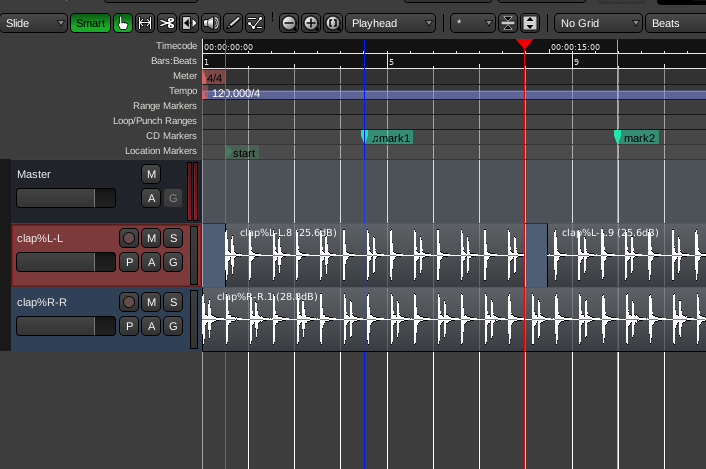706x469 pixels.
Task: Select the Draw (pencil) tool
Action: 233,23
